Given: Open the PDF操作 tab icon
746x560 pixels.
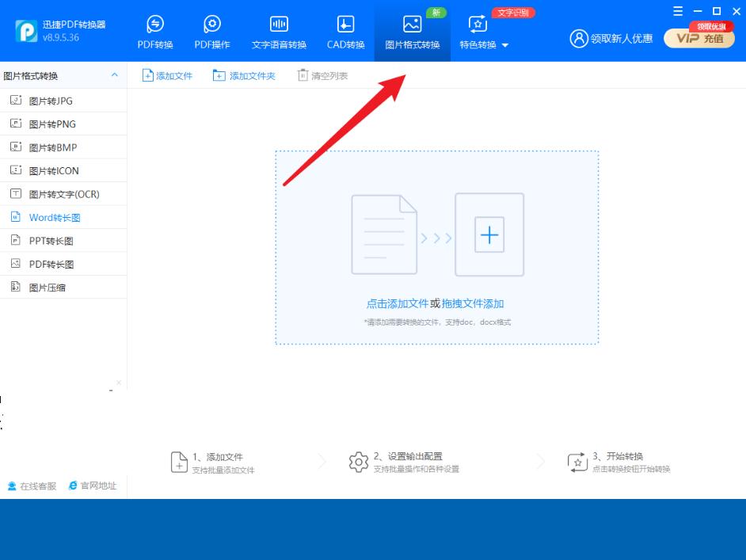Looking at the screenshot, I should [x=212, y=24].
